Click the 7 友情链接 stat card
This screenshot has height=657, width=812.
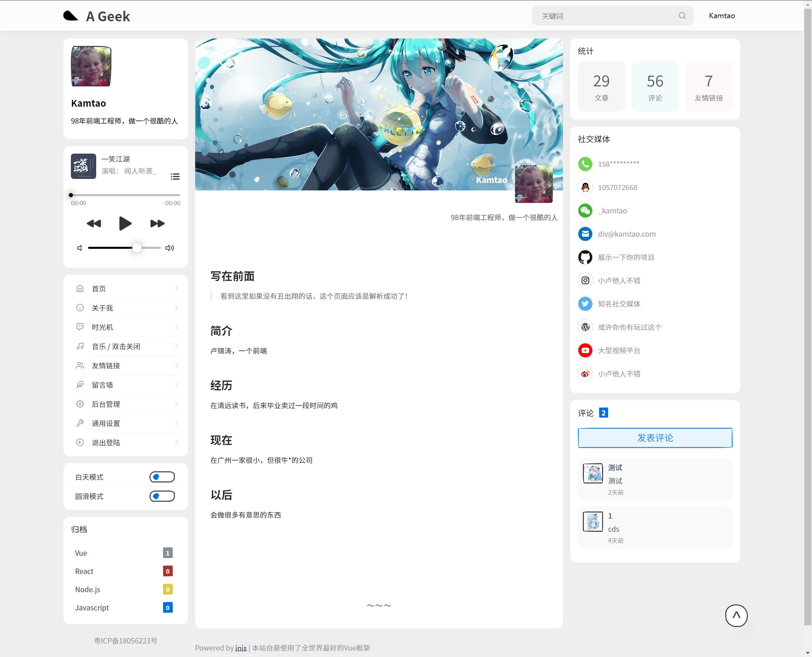[709, 87]
